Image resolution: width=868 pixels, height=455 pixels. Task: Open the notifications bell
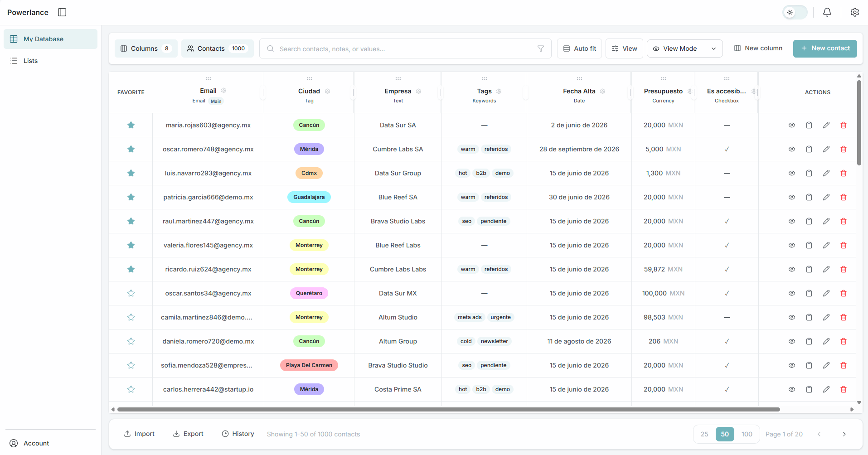pyautogui.click(x=827, y=12)
